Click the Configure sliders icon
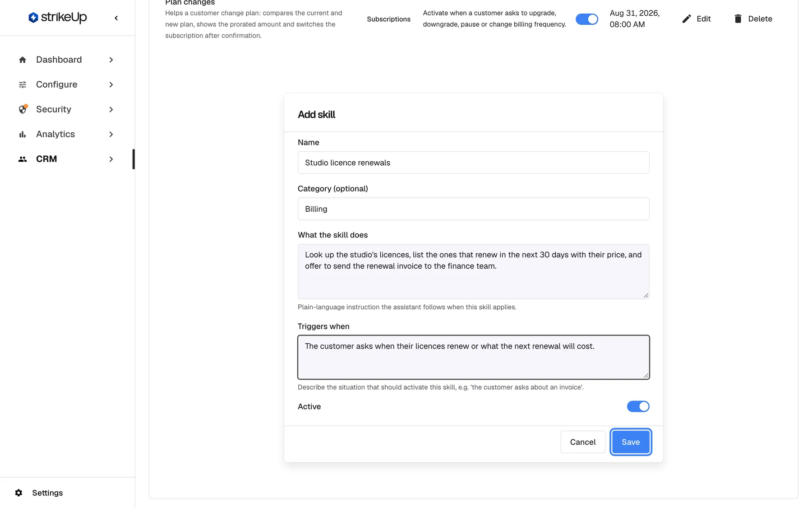This screenshot has width=812, height=508. pos(23,84)
